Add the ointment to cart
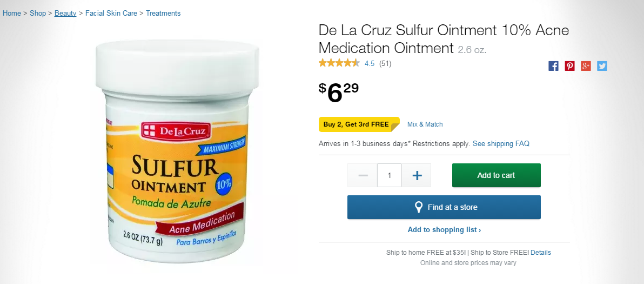This screenshot has height=284, width=644. pyautogui.click(x=496, y=175)
